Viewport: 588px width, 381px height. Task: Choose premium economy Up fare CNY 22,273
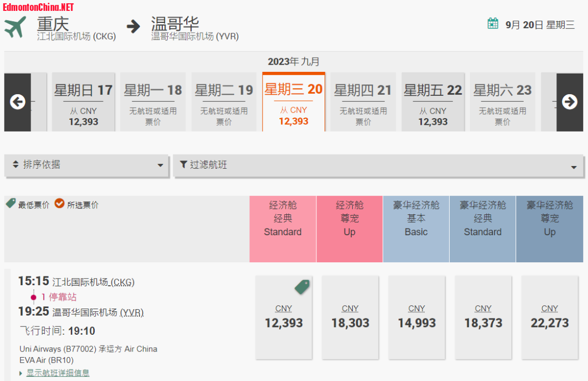pos(549,317)
